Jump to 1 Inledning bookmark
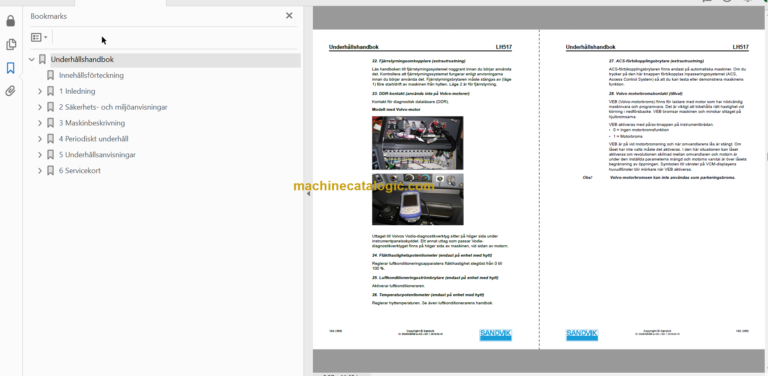The width and height of the screenshot is (768, 376). tap(77, 92)
